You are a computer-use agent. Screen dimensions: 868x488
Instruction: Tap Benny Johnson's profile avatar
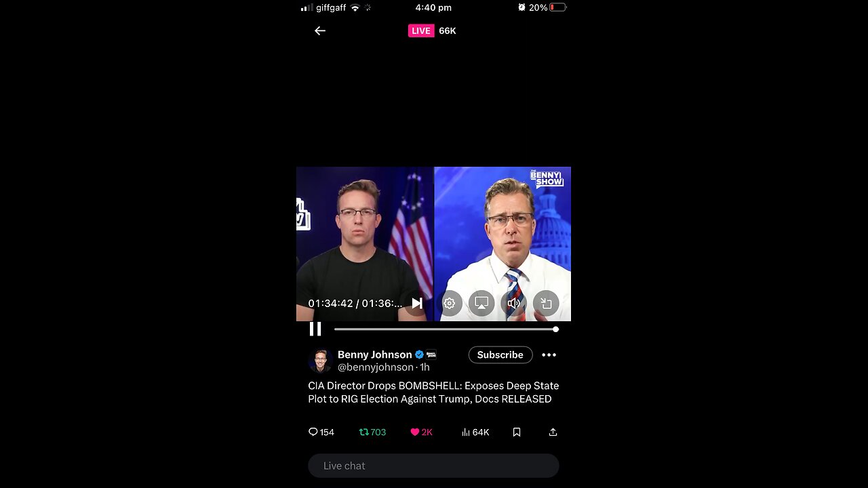(319, 361)
